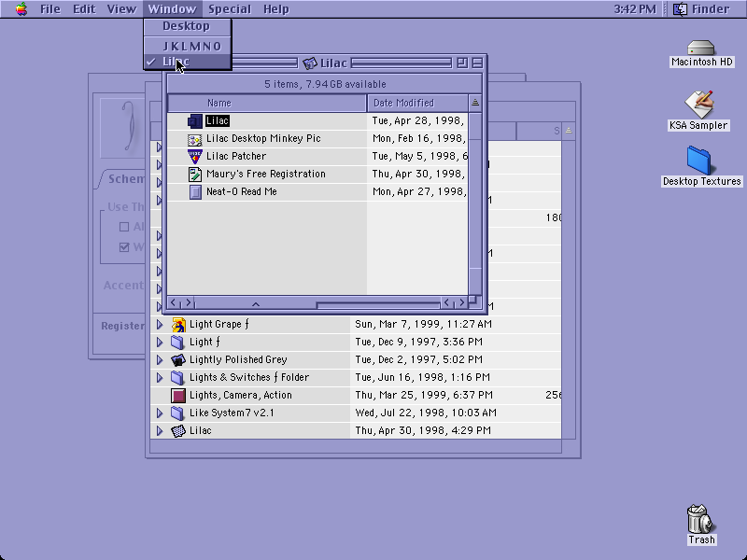
Task: Toggle checked checkbox in rear panel
Action: [124, 247]
